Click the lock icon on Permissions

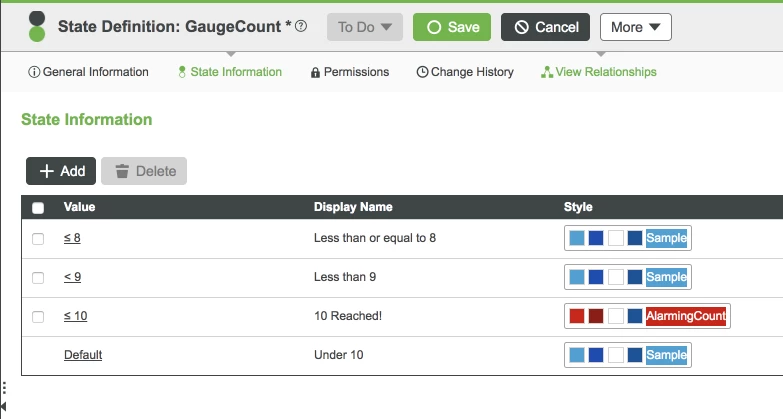(x=315, y=72)
